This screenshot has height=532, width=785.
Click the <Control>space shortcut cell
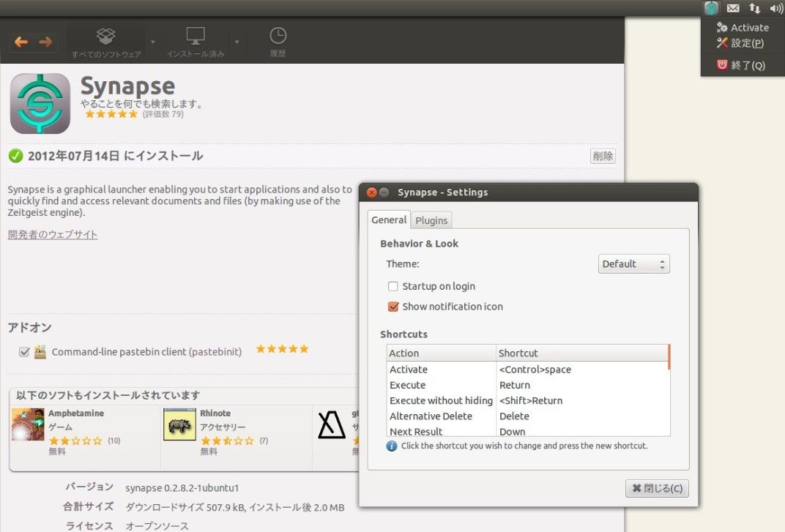tap(535, 370)
